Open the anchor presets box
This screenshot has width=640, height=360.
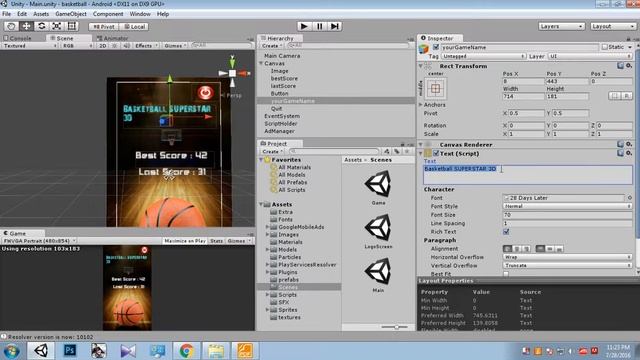pos(436,88)
